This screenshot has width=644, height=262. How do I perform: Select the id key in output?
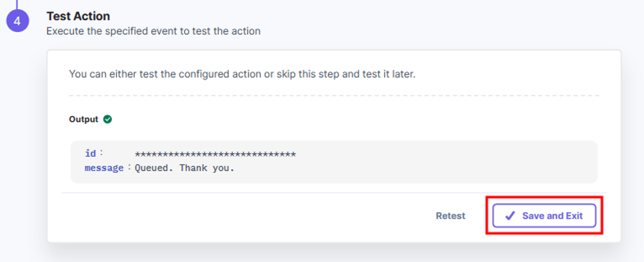tap(90, 153)
